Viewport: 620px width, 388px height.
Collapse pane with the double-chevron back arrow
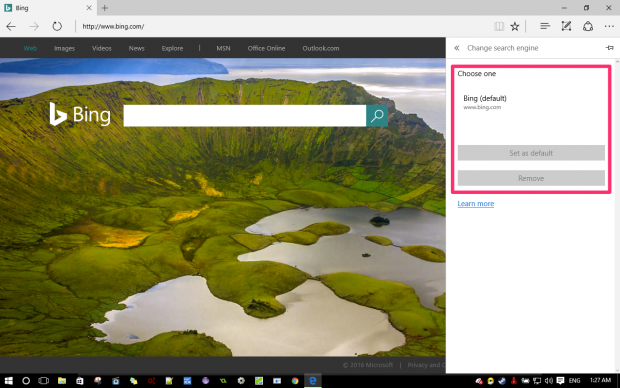coord(457,48)
